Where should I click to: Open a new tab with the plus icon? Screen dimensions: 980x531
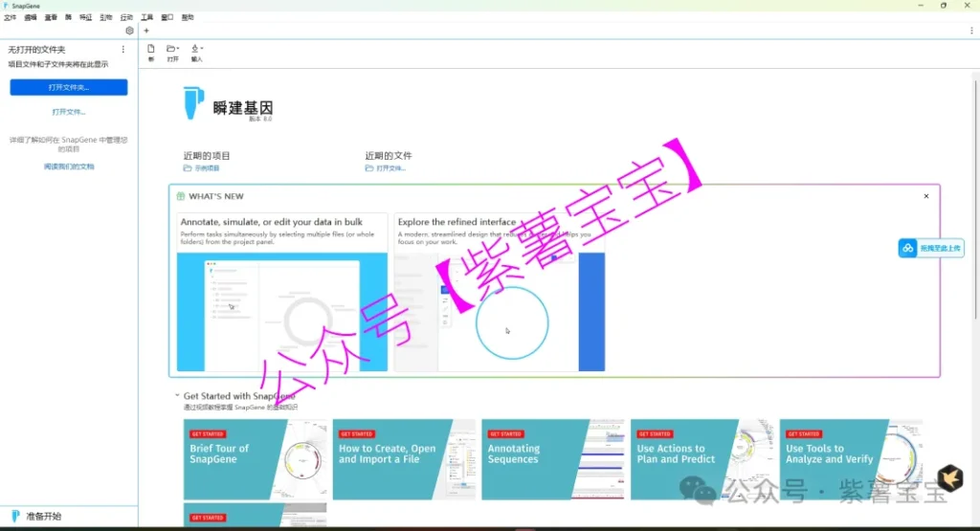click(146, 31)
